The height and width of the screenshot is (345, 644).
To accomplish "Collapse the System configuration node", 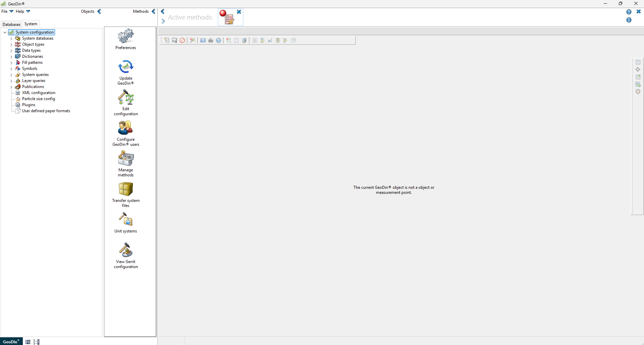I will point(5,33).
